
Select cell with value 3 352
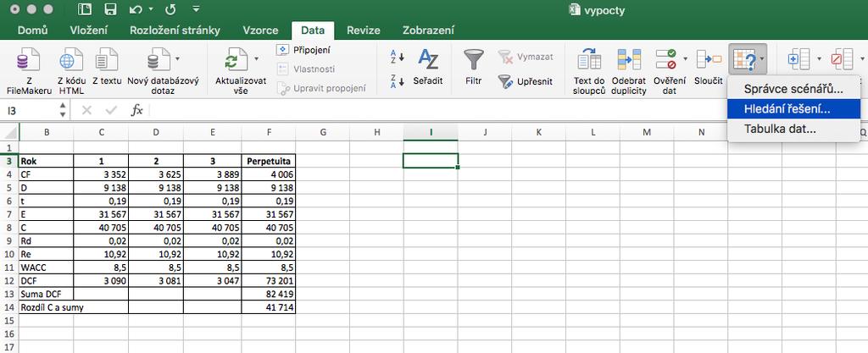[x=101, y=174]
